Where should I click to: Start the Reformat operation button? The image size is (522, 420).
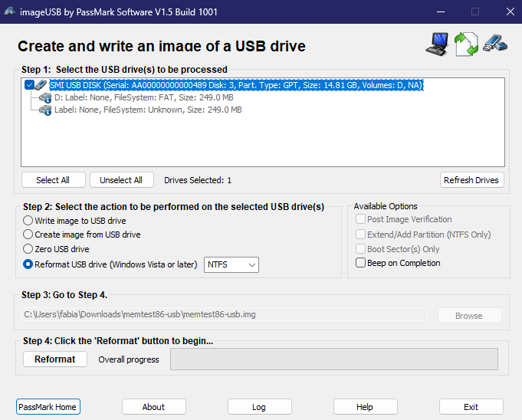pyautogui.click(x=55, y=359)
